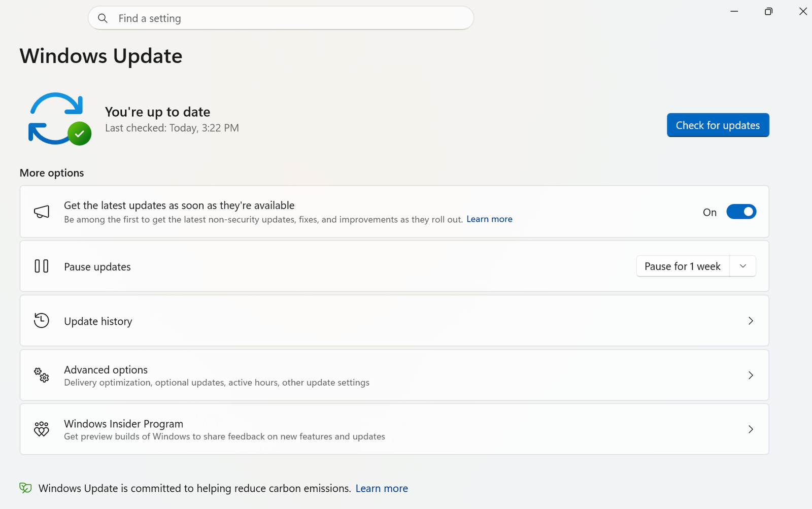Click the Pause for 1 week button
Viewport: 812px width, 509px height.
683,266
